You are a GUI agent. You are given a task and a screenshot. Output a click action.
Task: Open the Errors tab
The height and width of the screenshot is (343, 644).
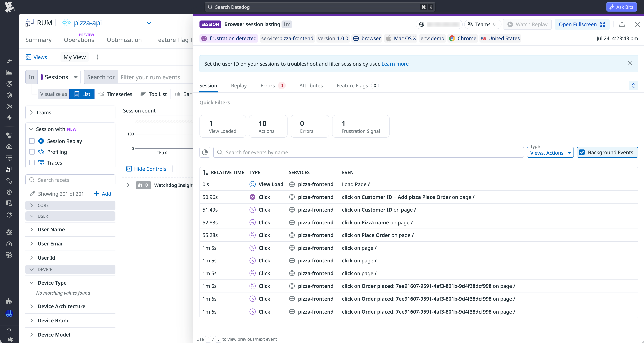click(272, 86)
